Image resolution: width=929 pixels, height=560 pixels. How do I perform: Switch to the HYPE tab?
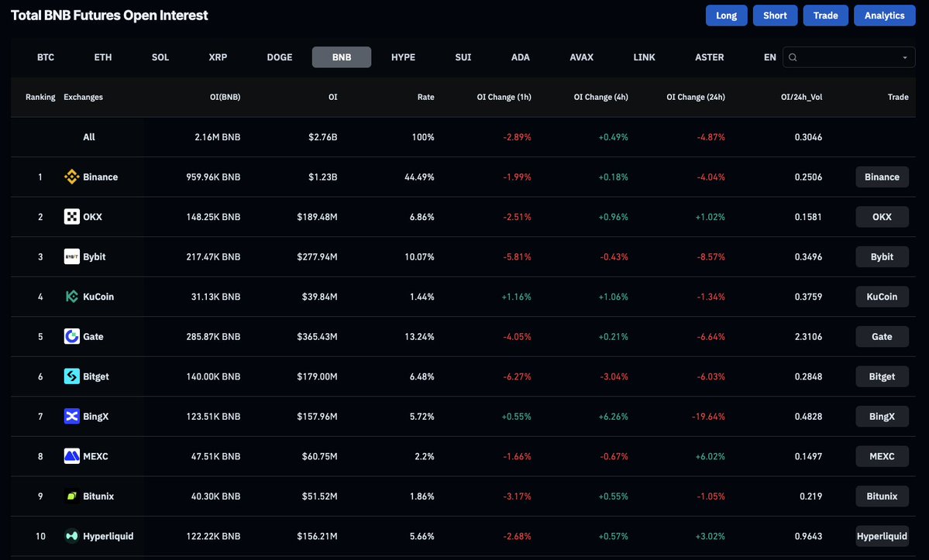pos(404,57)
